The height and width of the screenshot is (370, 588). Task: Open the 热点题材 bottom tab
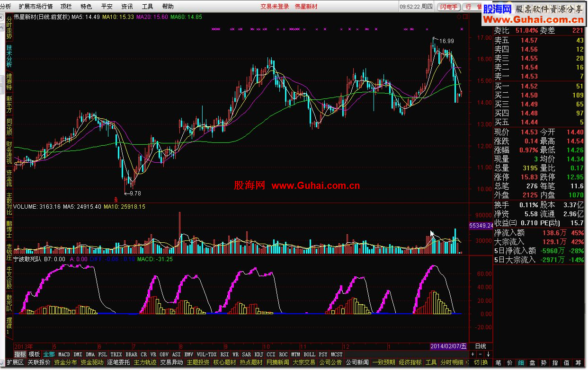tap(251, 362)
